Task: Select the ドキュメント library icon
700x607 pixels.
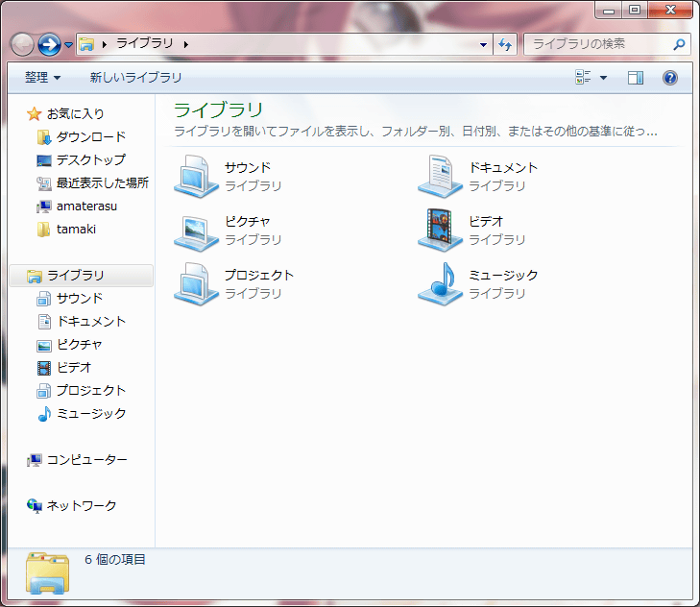Action: pos(440,176)
